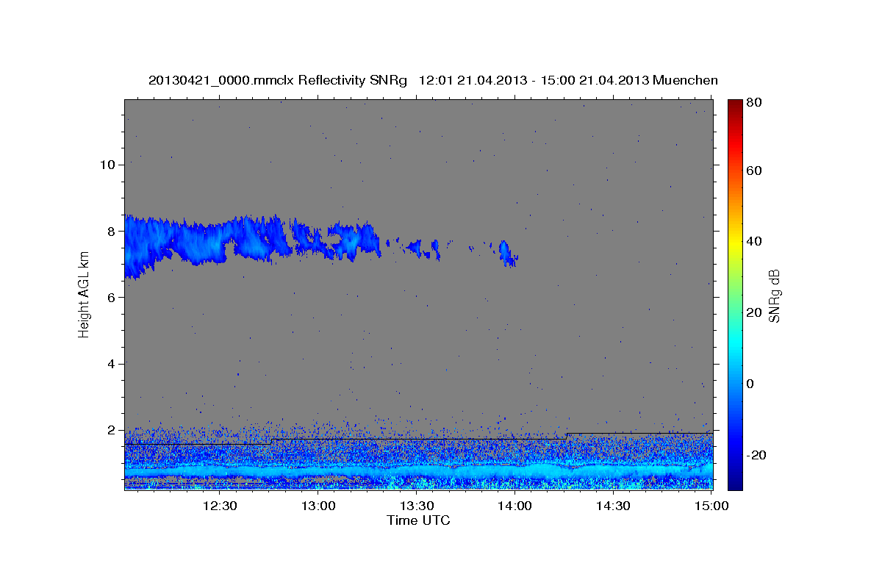Screen dimensions: 882x588
Task: Click the 15:00 time tick label
Action: pyautogui.click(x=711, y=506)
